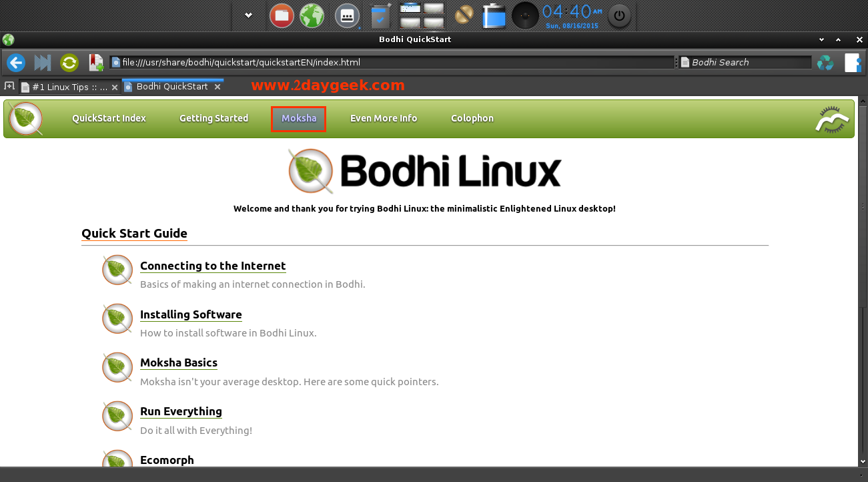The width and height of the screenshot is (868, 482).
Task: Select the Moksha navigation menu item
Action: 298,118
